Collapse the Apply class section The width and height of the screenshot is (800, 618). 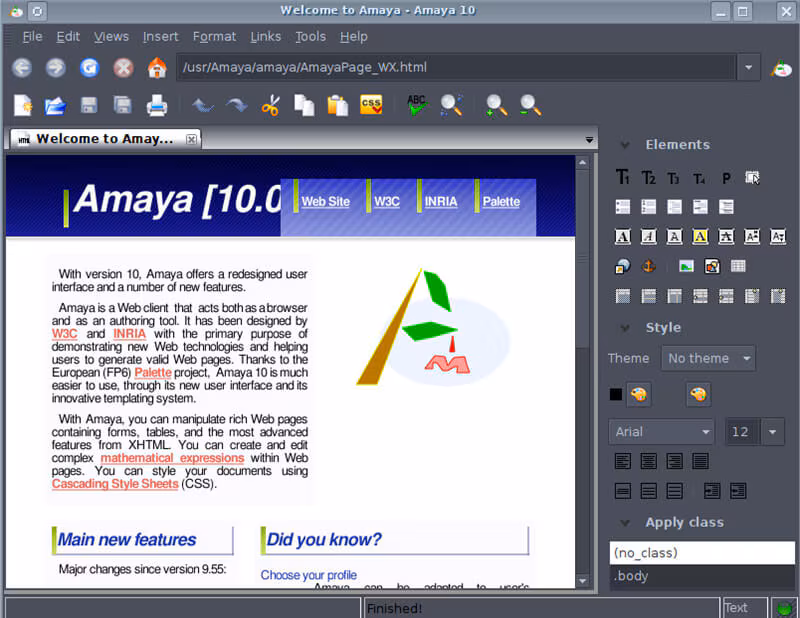624,523
